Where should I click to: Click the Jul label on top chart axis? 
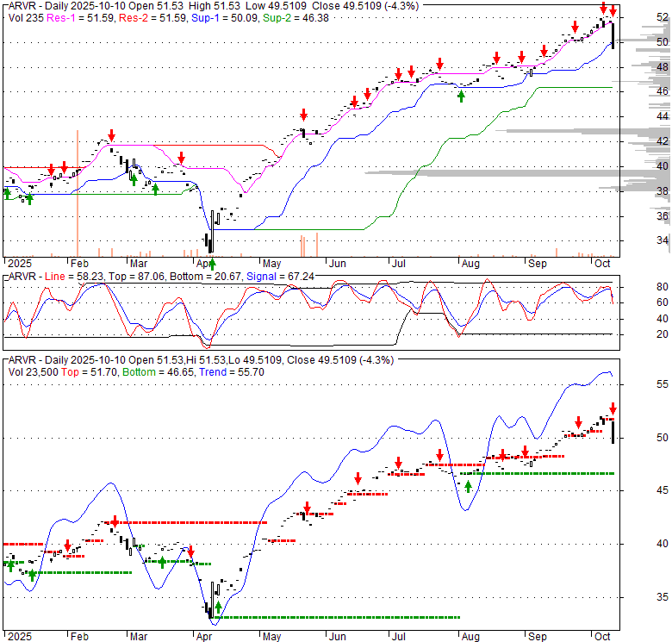401,263
